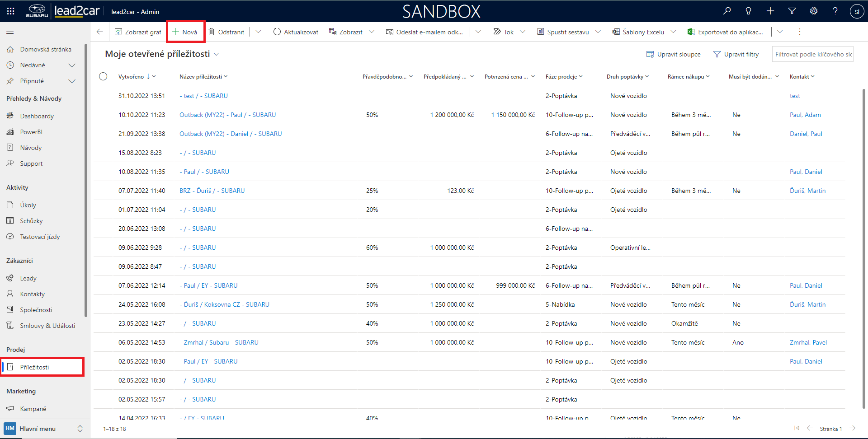The width and height of the screenshot is (868, 439).
Task: Click the help question mark icon
Action: tap(835, 11)
